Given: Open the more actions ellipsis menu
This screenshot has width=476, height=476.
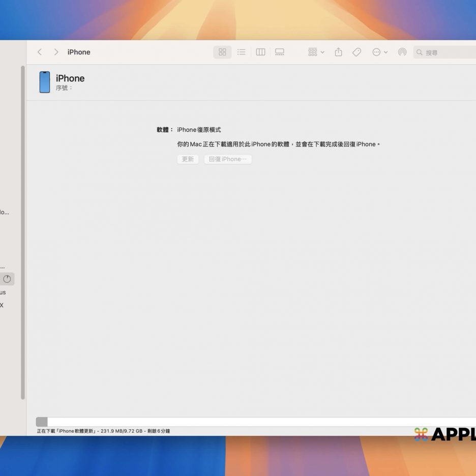Looking at the screenshot, I should coord(379,52).
